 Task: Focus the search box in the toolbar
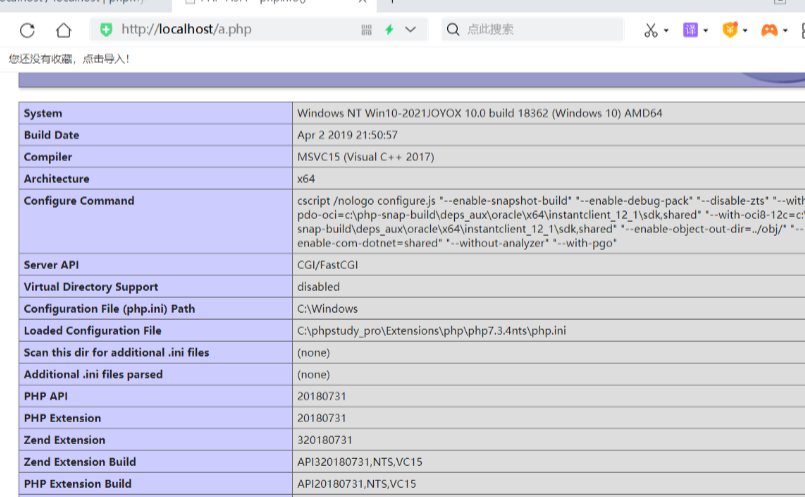(540, 30)
